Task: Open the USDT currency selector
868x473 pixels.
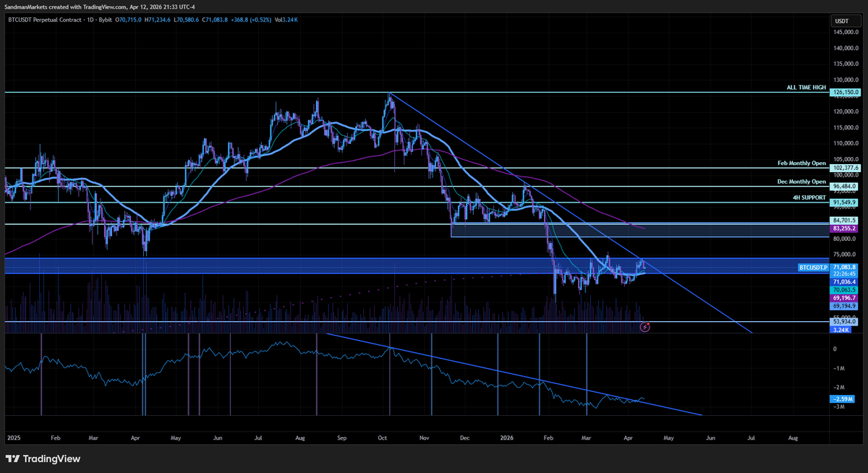Action: 842,21
